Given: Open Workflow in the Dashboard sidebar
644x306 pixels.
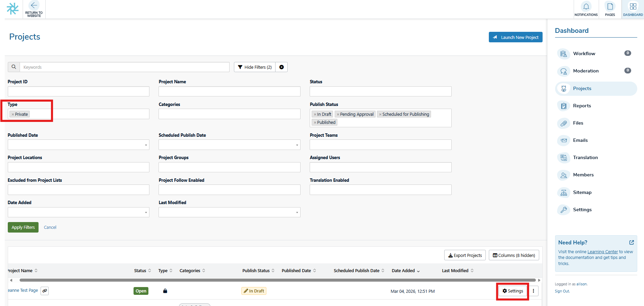Looking at the screenshot, I should [584, 53].
